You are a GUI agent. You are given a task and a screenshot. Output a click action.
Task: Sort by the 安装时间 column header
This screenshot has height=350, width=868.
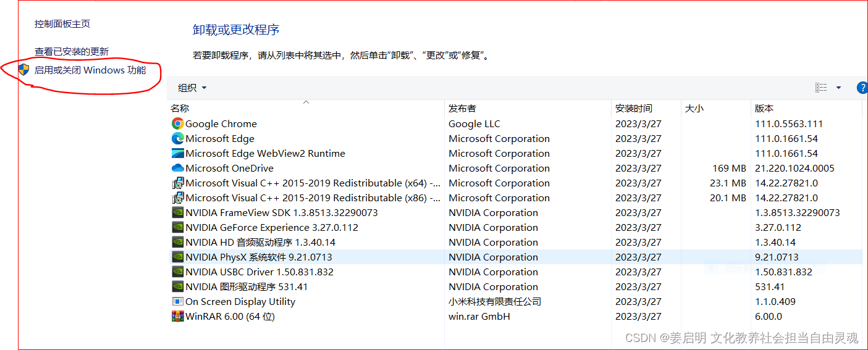pyautogui.click(x=634, y=109)
